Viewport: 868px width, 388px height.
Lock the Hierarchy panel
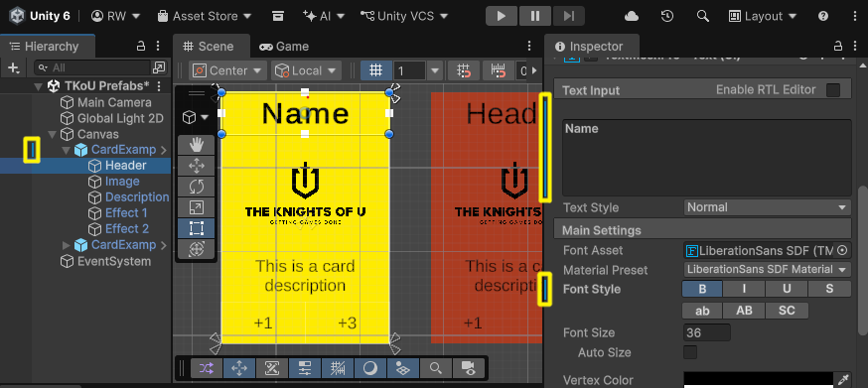click(141, 46)
